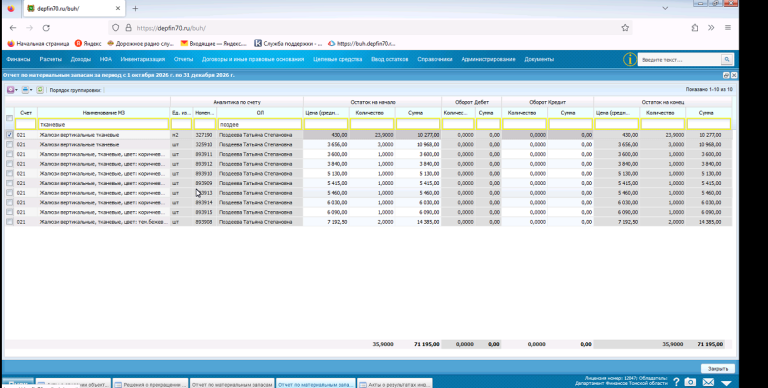The width and height of the screenshot is (768, 388).
Task: Close the report panel with X icon
Action: coord(734,75)
